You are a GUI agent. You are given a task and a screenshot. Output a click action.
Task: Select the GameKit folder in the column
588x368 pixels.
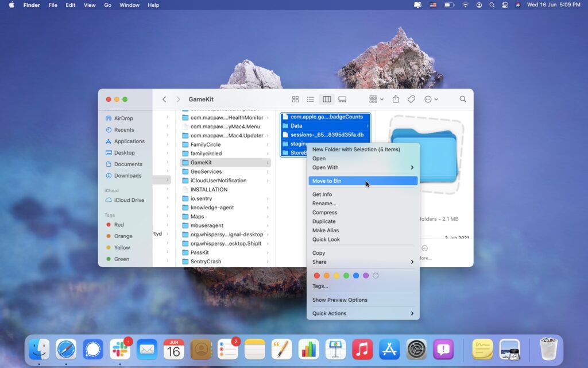[x=200, y=162]
